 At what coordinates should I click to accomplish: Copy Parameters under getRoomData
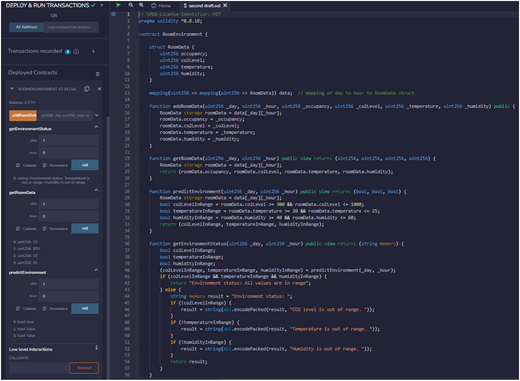click(55, 229)
